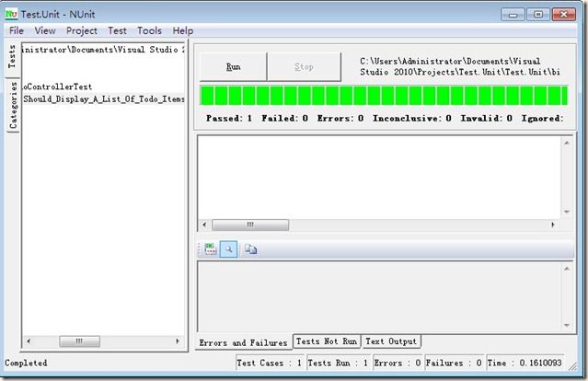Select the Errors and Failures tab
This screenshot has height=381, width=588.
(243, 342)
